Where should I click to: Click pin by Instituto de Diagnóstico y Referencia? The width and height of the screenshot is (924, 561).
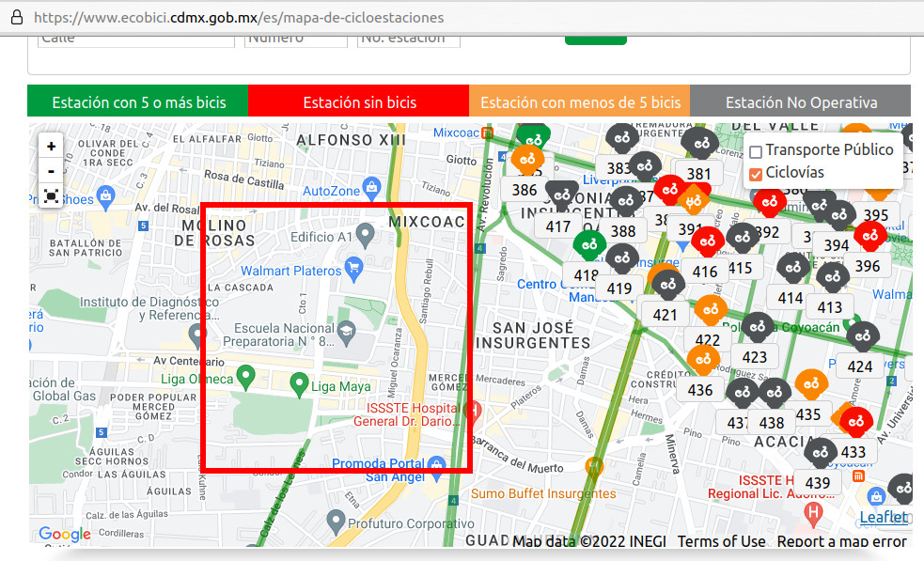click(x=196, y=336)
